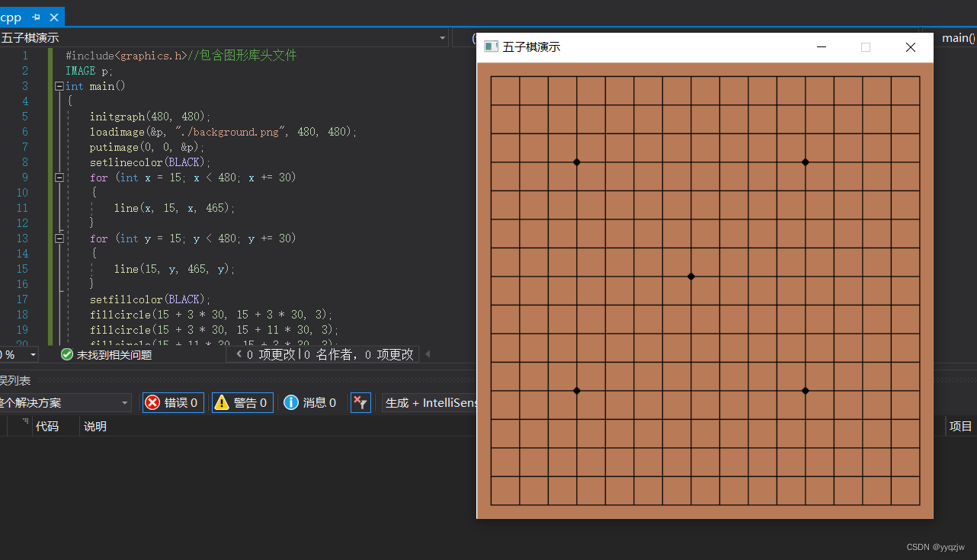Click the IMAGE p; declaration line
The image size is (977, 560).
point(89,71)
